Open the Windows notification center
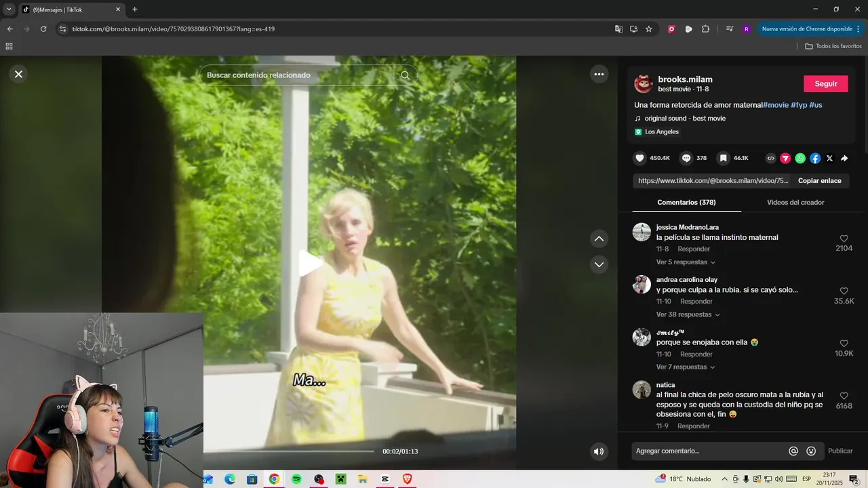 pos(854,479)
